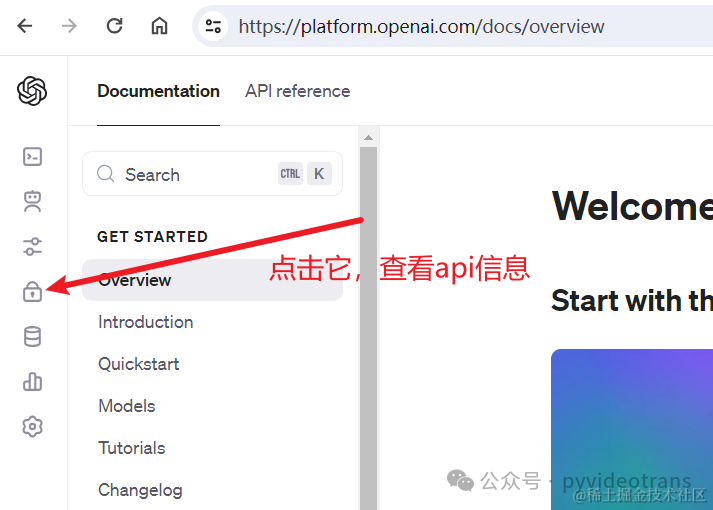Open the Assistants robot icon in sidebar

(x=32, y=201)
